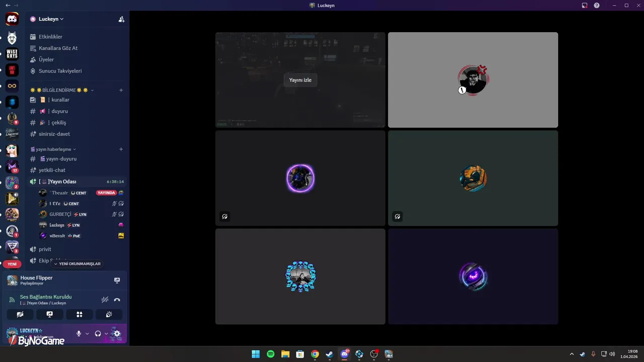Add channel to BİLGİLENDİRME category
644x362 pixels.
(121, 90)
